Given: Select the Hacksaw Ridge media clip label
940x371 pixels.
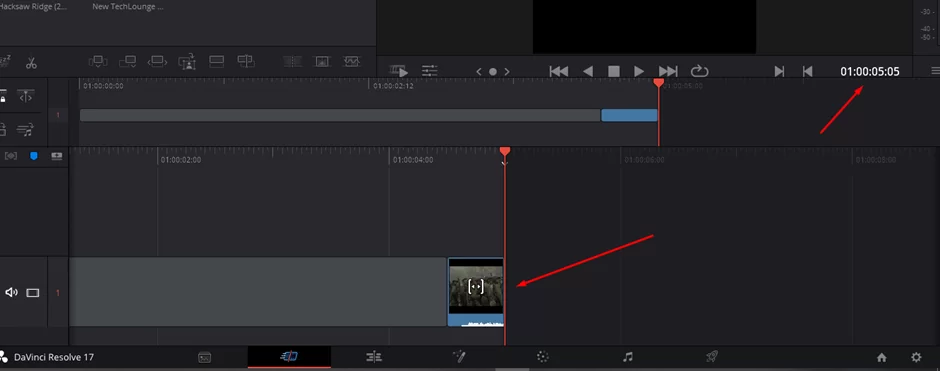Looking at the screenshot, I should pyautogui.click(x=33, y=7).
